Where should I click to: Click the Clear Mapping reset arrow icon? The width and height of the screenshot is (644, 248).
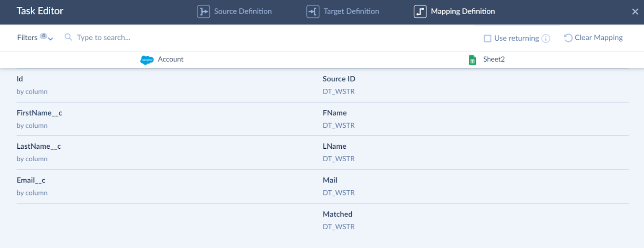point(568,38)
